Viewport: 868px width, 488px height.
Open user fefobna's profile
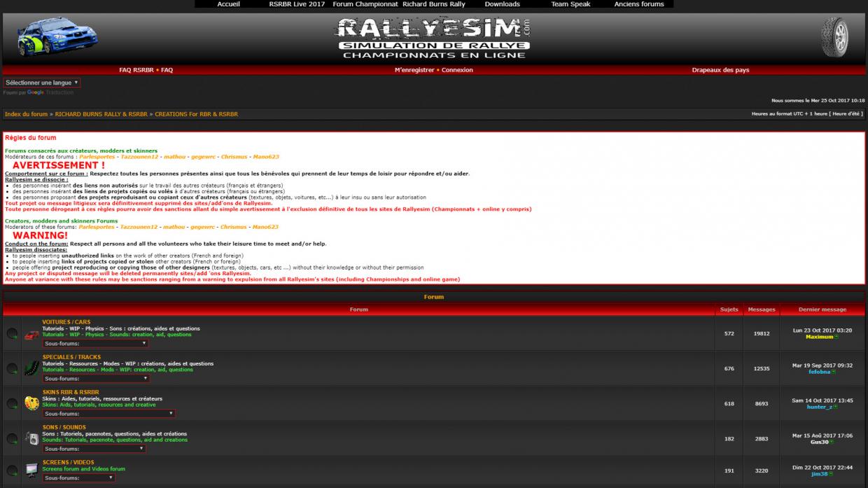click(x=819, y=372)
